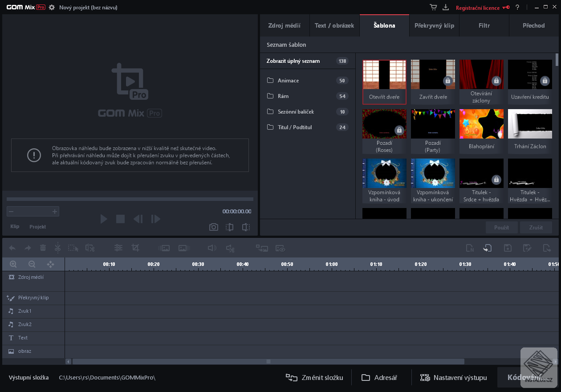Click the save project floppy icon

[x=507, y=248]
